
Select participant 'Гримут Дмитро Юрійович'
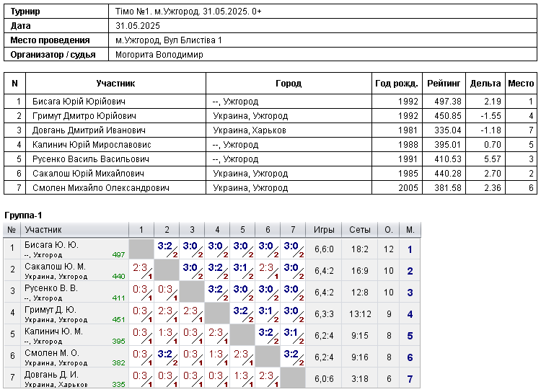click(84, 116)
